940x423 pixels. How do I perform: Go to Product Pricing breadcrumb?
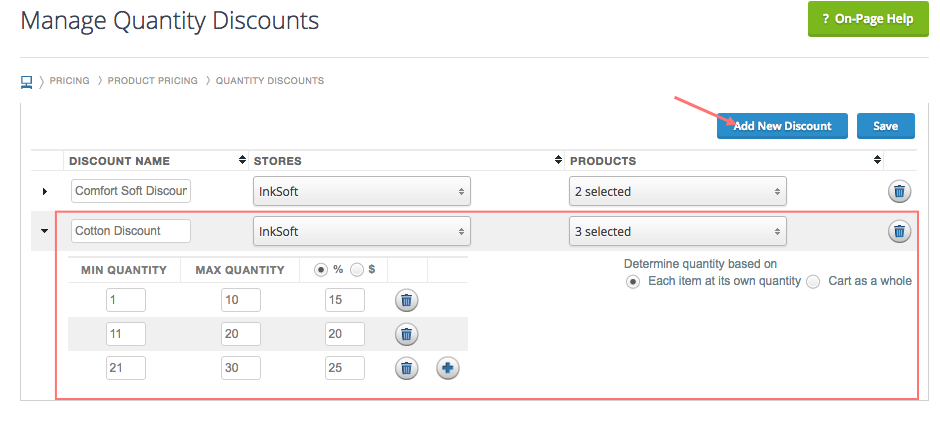pos(152,81)
